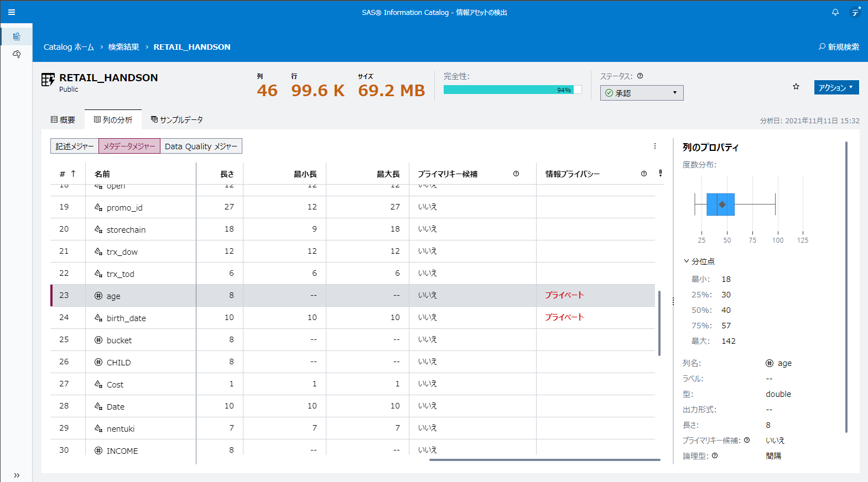The height and width of the screenshot is (482, 868).
Task: Click the properties panel vertical scrollbar
Action: 846,287
